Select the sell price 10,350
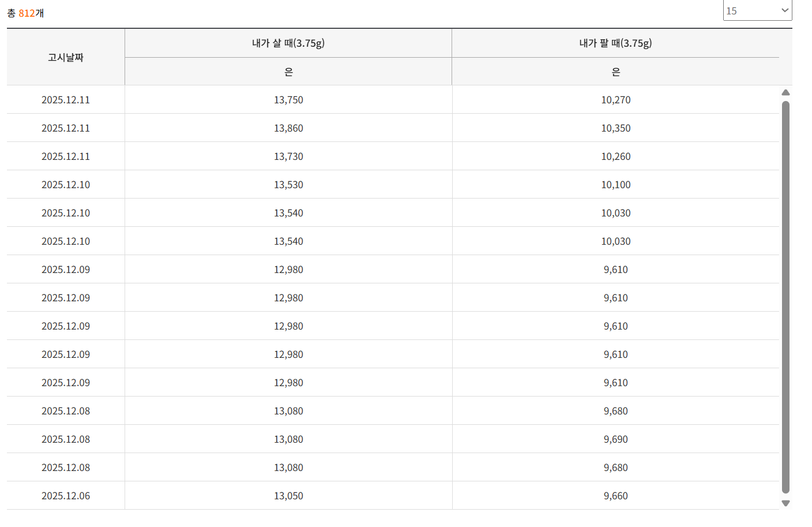Image resolution: width=812 pixels, height=527 pixels. 616,128
